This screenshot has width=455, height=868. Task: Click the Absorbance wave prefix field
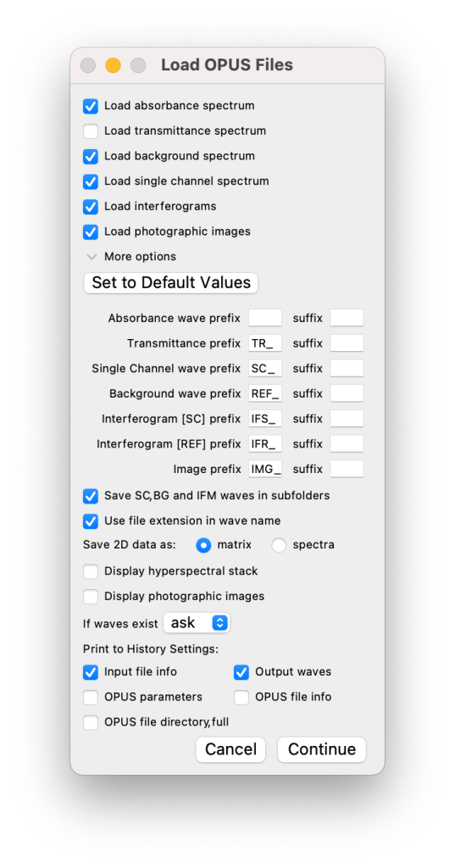(265, 319)
